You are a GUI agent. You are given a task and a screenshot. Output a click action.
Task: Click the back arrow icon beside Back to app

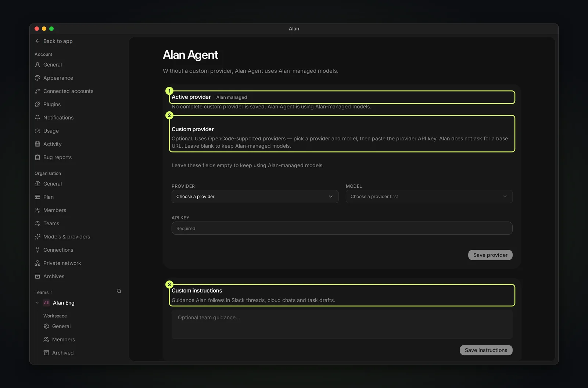[37, 41]
